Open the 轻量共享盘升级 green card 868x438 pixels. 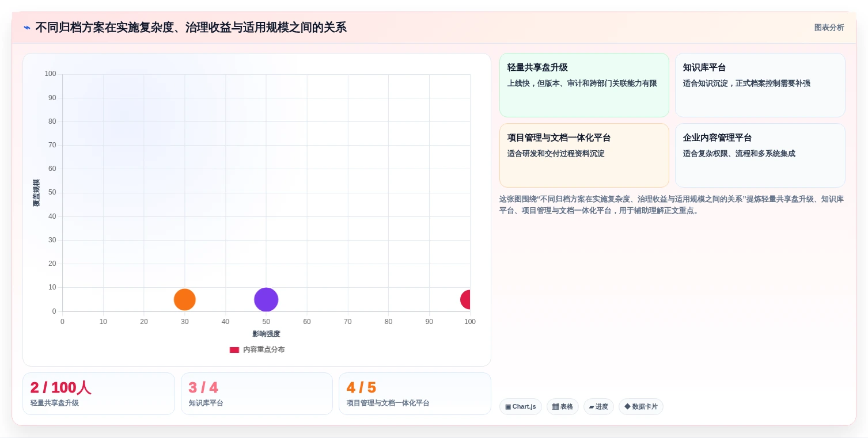(x=584, y=85)
